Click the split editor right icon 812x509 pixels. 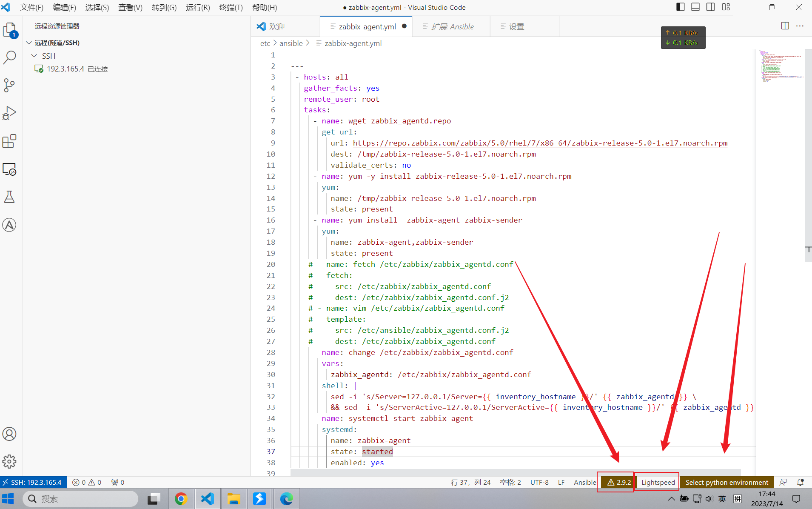[x=785, y=26]
